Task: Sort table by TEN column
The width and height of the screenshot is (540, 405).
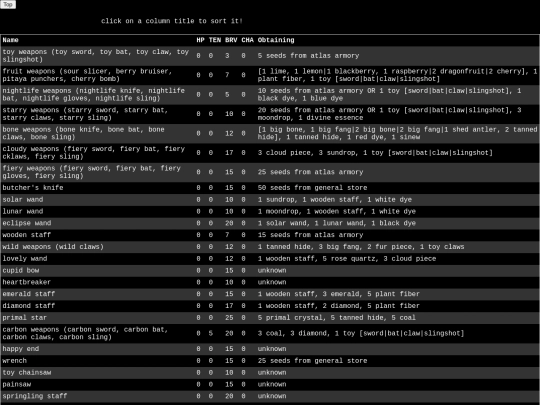Action: (215, 40)
